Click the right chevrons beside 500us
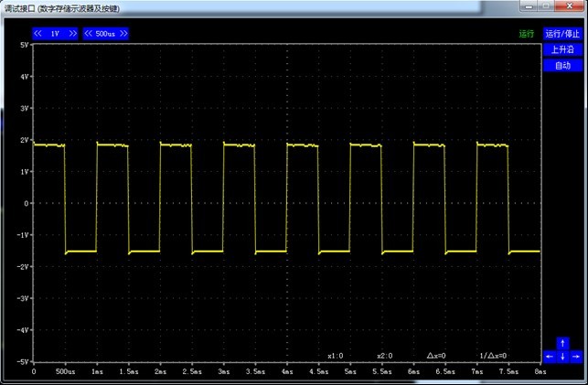Image resolution: width=588 pixels, height=385 pixels. tap(123, 34)
